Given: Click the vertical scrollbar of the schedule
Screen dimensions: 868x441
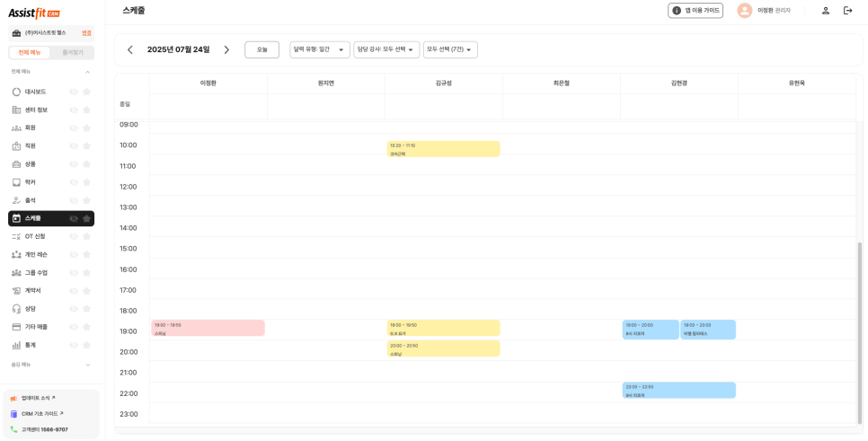Looking at the screenshot, I should [859, 296].
